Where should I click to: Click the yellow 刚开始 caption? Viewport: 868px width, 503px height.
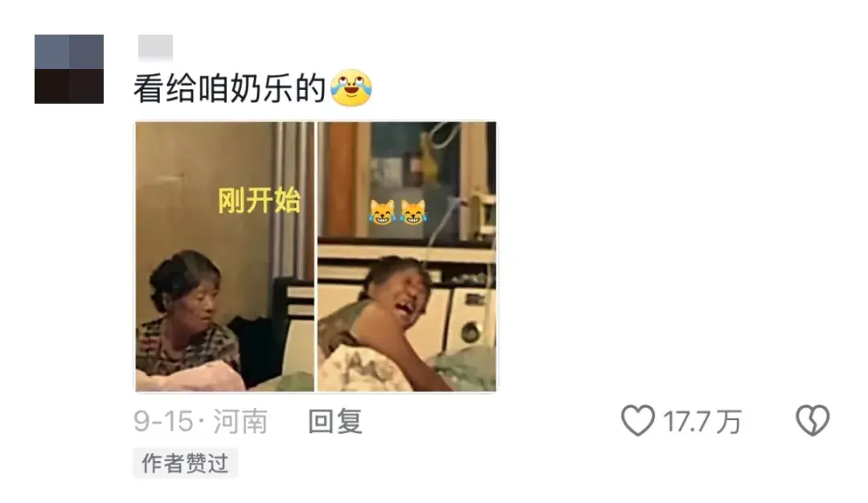259,200
